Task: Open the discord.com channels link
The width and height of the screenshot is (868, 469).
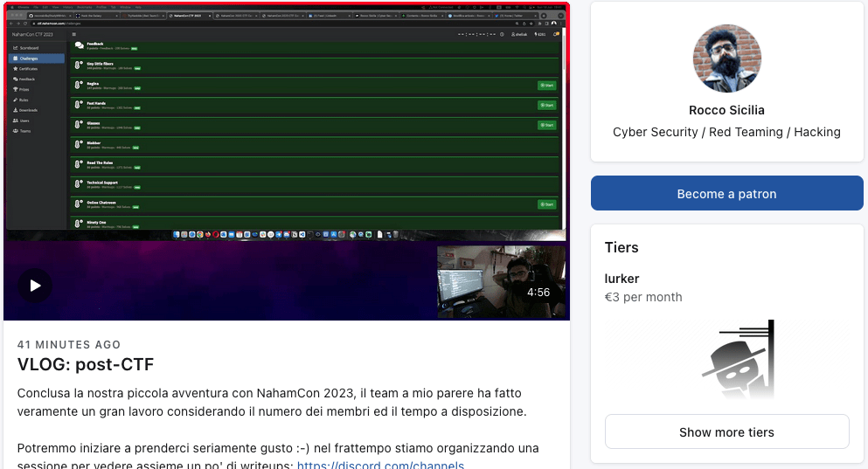Action: [380, 465]
